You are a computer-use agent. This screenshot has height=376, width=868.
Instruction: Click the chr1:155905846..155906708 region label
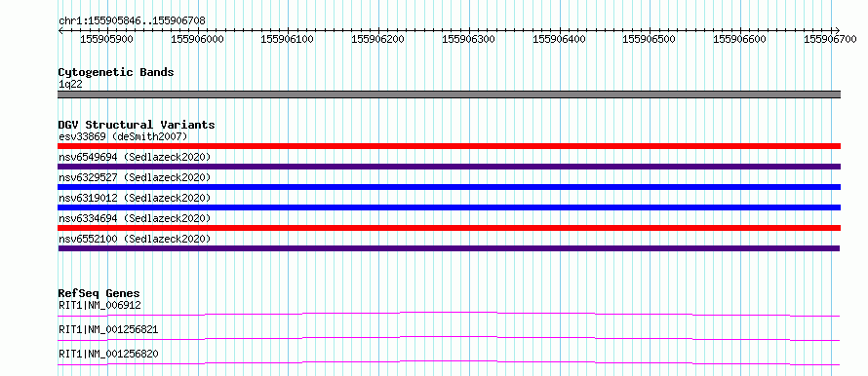pyautogui.click(x=132, y=20)
